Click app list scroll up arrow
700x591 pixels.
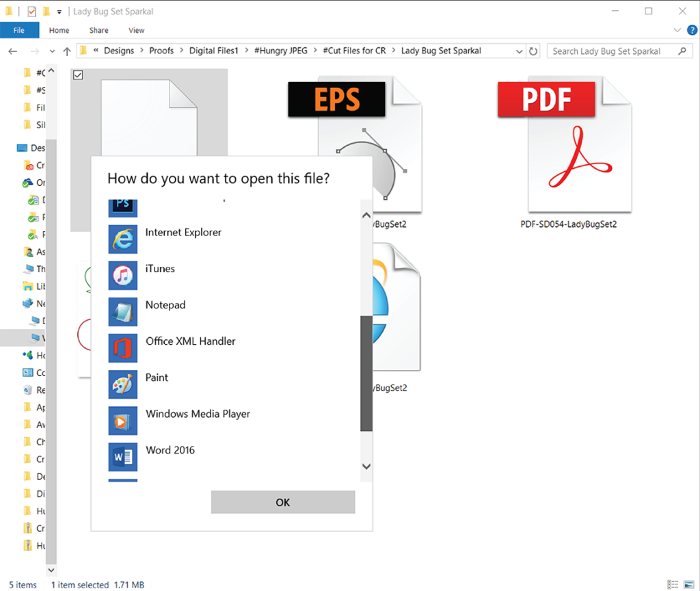[366, 215]
